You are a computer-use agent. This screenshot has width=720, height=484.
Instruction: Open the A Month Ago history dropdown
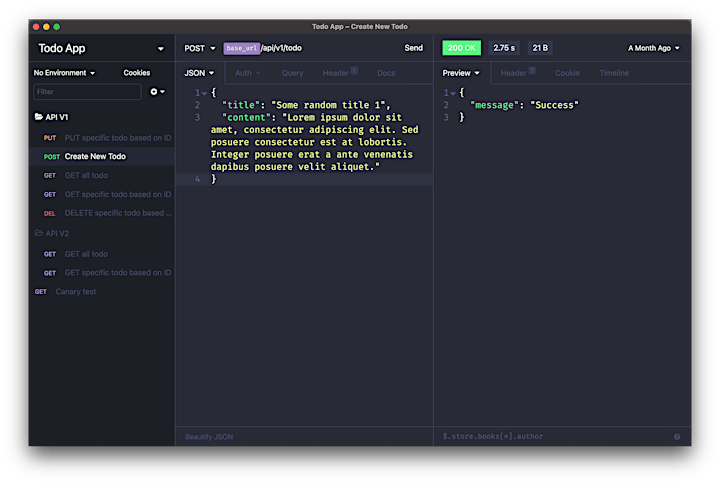653,48
